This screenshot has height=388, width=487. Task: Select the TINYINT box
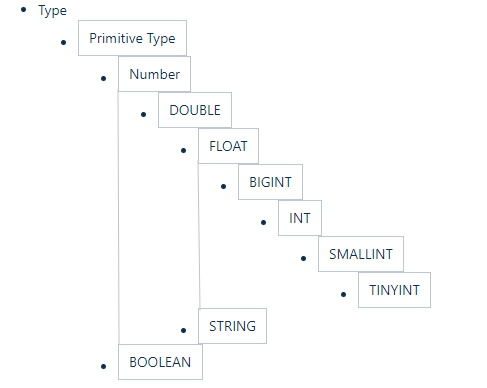tap(394, 290)
